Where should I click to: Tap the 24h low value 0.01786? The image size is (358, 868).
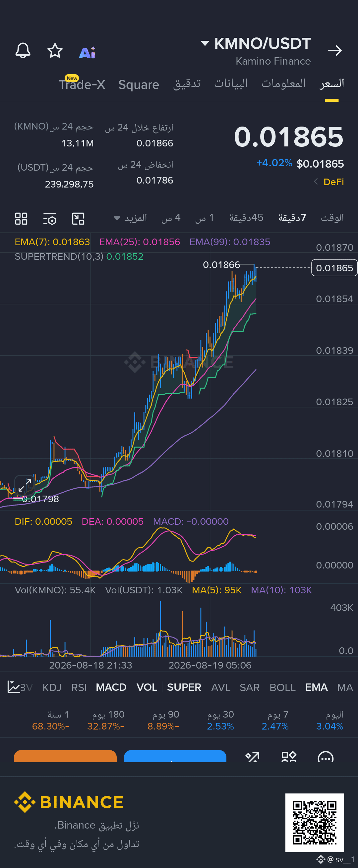[x=155, y=181]
